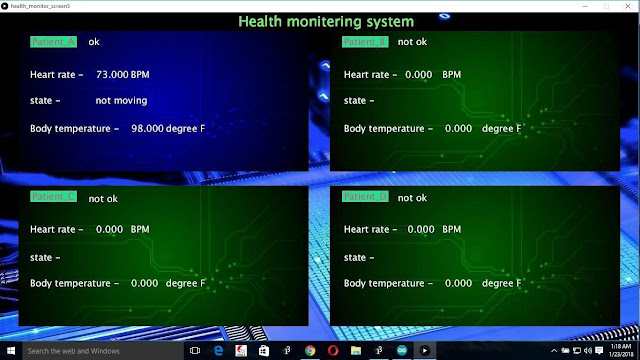Click Patient B's 'not ok' status

tap(412, 42)
